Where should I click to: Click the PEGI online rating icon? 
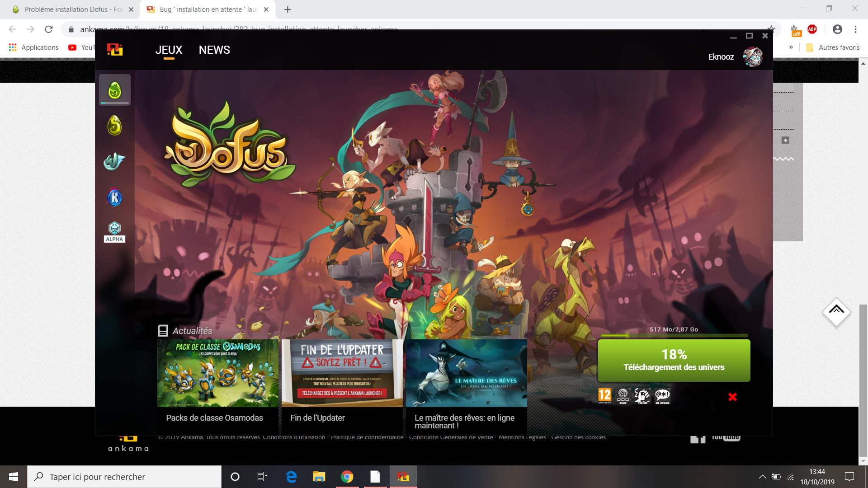[x=623, y=396]
